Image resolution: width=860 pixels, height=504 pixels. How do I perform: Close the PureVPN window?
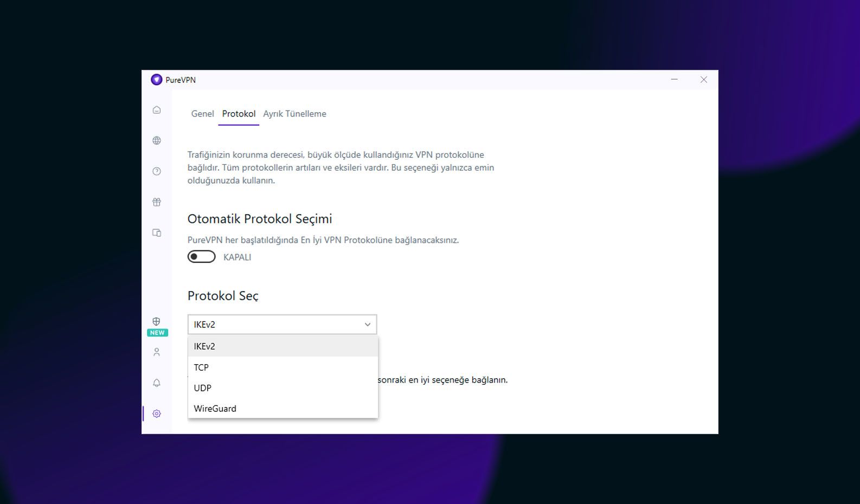pos(703,80)
